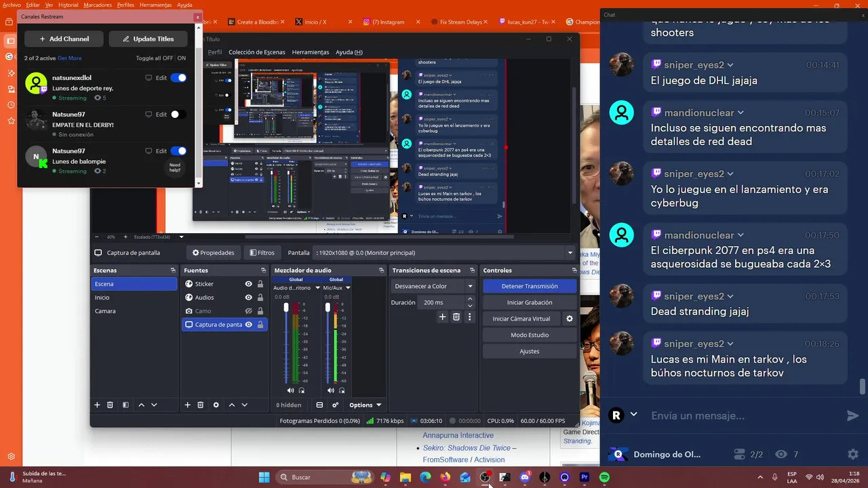Open Mic/Aux channel dropdown arrow
The image size is (868, 488).
348,288
